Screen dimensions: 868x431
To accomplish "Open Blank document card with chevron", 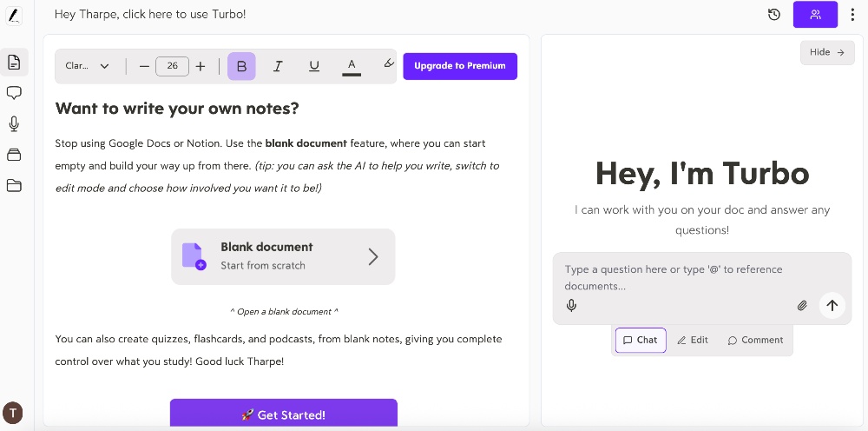I will click(283, 256).
